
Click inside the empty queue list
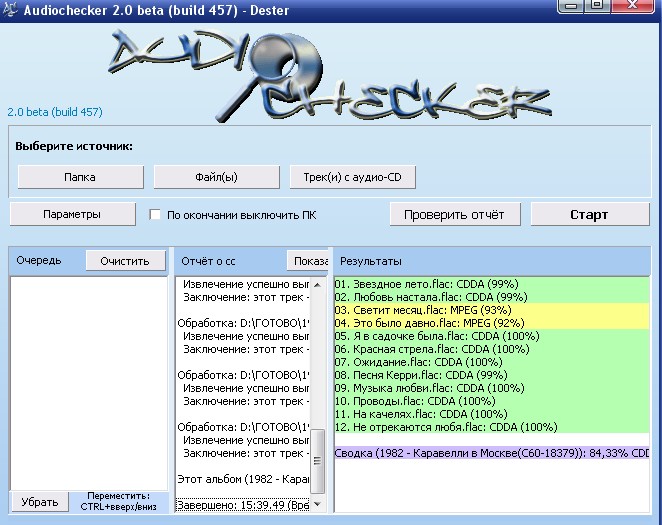pyautogui.click(x=88, y=380)
